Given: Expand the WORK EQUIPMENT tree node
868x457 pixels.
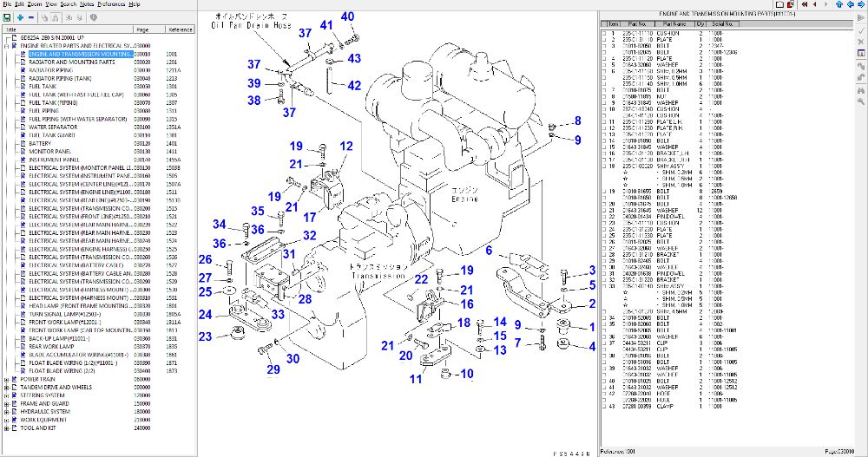Looking at the screenshot, I should [x=7, y=420].
